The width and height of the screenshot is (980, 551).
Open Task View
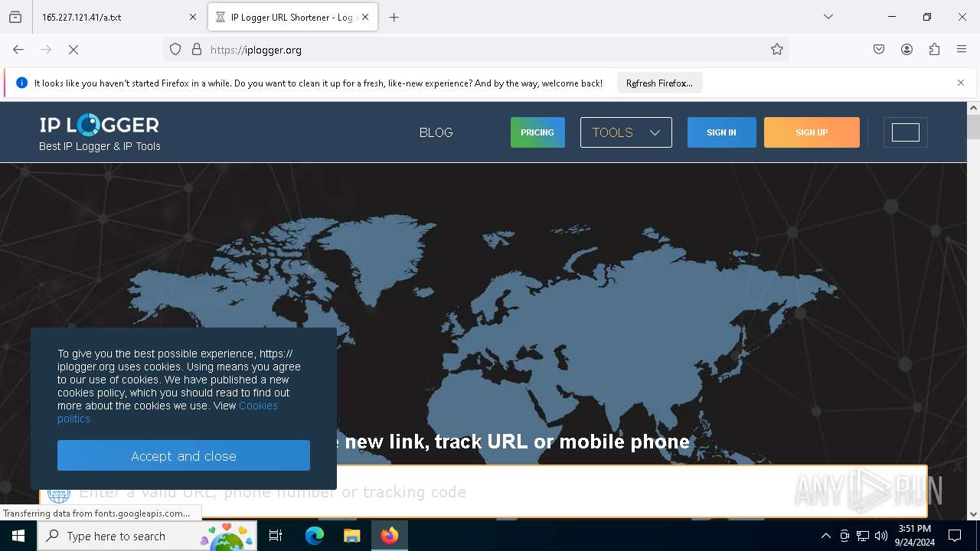coord(276,536)
